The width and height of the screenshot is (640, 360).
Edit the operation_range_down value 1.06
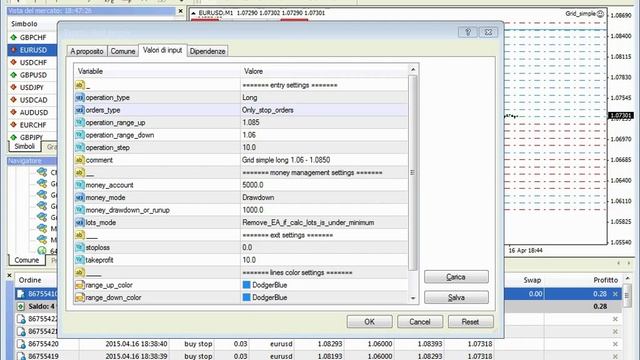click(x=324, y=135)
